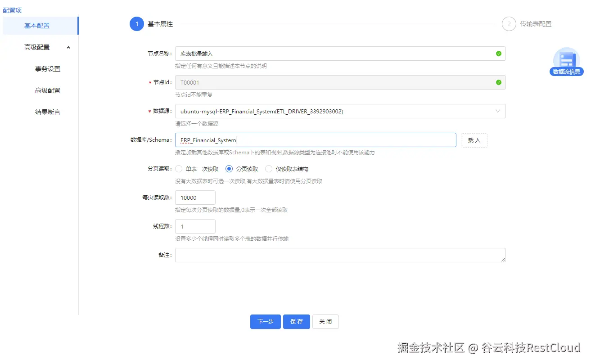Focus the 备注 text area
This screenshot has width=591, height=364.
[340, 255]
